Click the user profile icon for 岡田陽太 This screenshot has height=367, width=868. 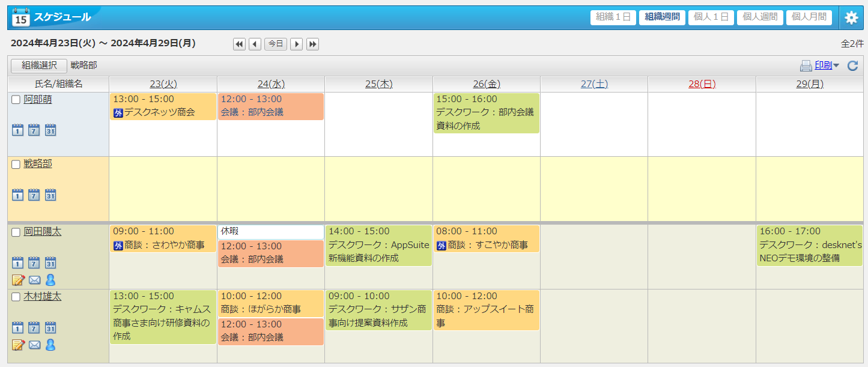[50, 280]
